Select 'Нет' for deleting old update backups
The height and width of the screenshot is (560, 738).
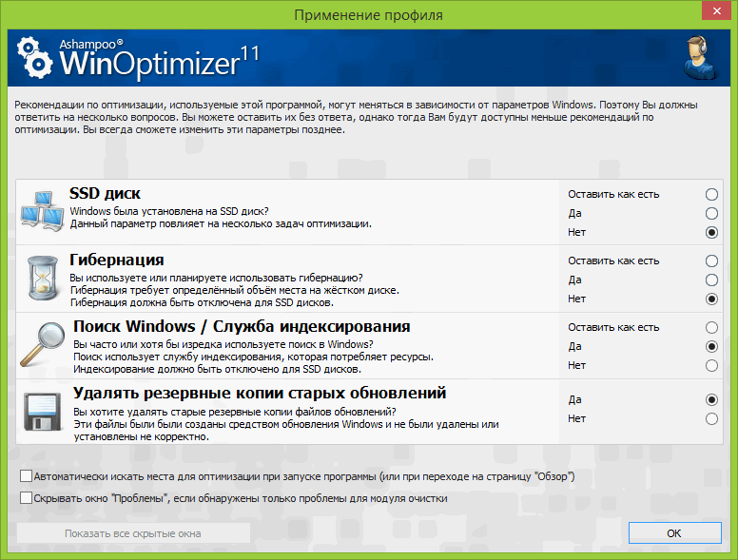711,418
